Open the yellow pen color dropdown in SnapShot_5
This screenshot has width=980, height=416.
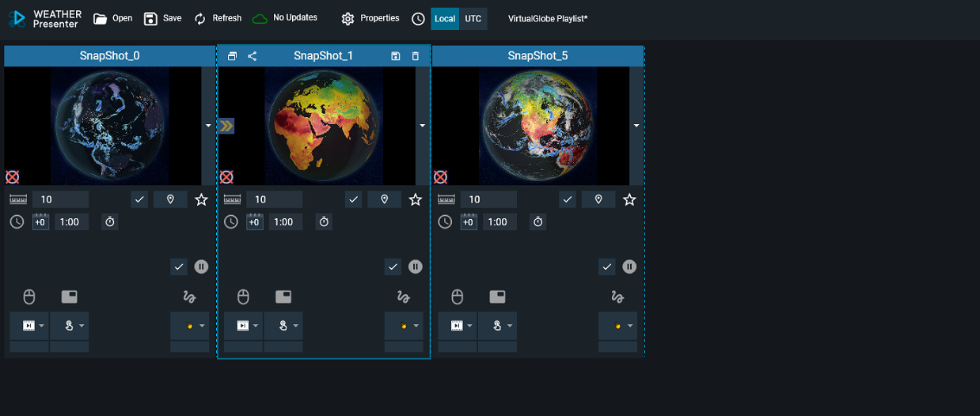click(x=617, y=326)
